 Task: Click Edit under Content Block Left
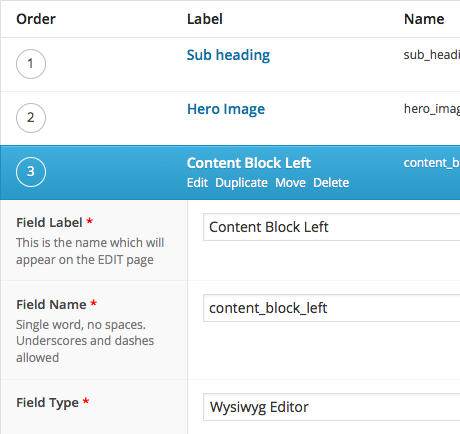197,183
